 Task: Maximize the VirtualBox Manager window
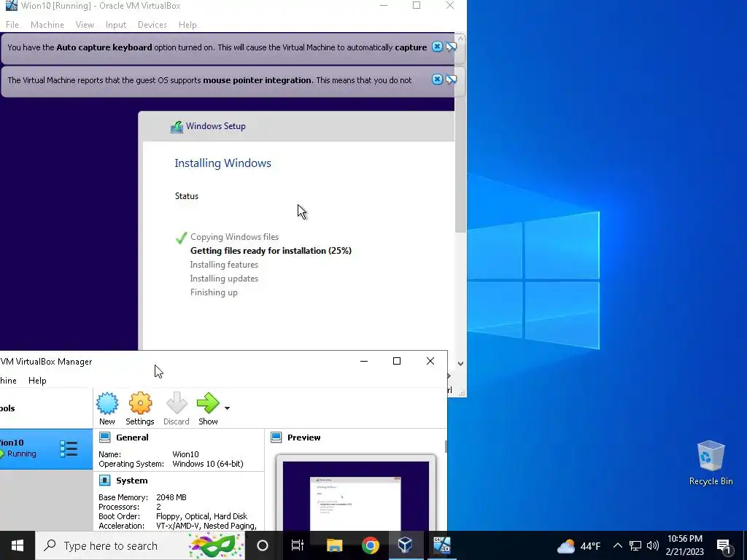point(396,361)
